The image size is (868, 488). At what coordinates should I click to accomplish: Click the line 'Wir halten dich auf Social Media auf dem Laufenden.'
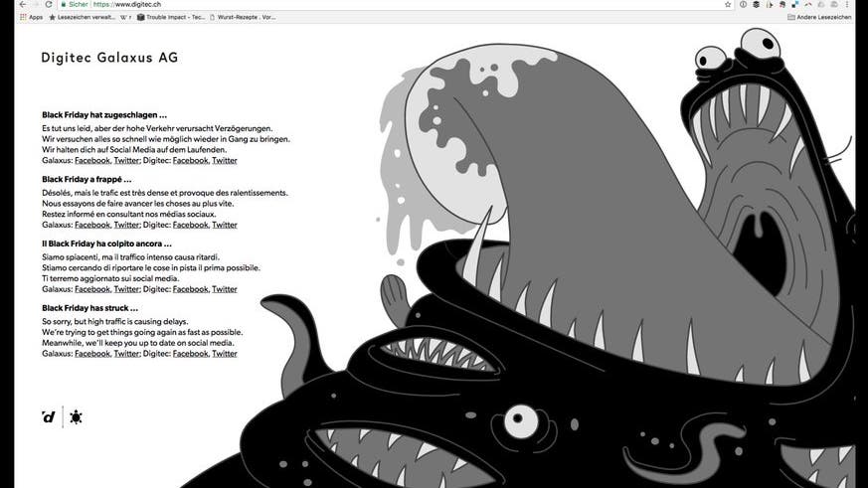(x=134, y=150)
